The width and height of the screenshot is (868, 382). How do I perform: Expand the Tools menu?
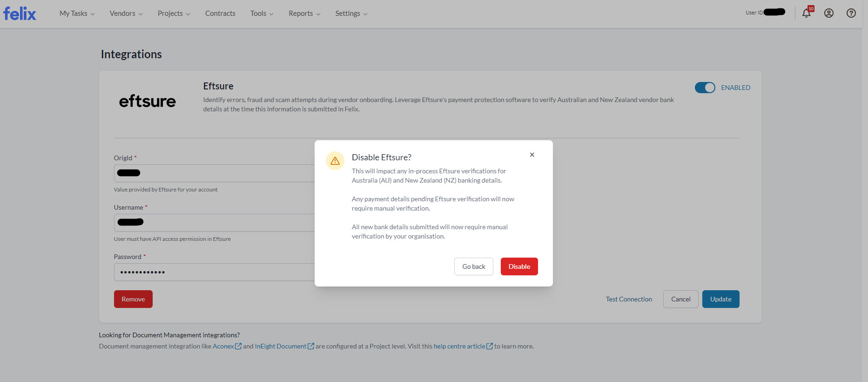tap(262, 14)
